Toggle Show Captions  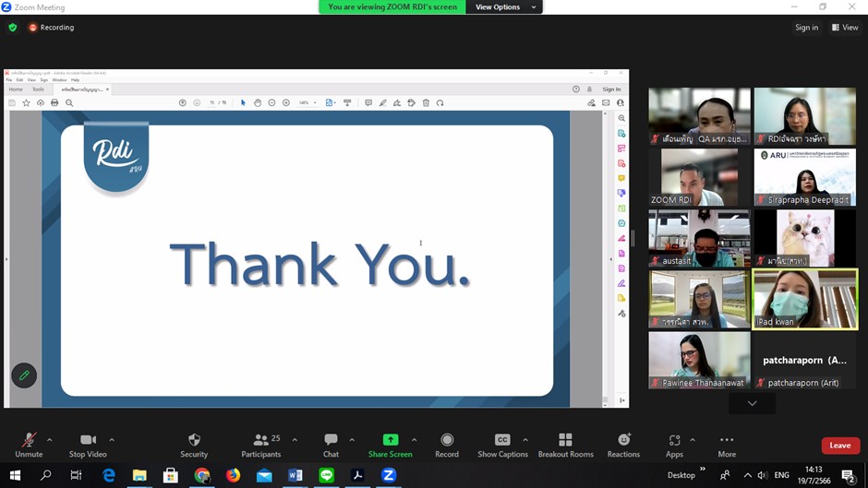coord(502,446)
